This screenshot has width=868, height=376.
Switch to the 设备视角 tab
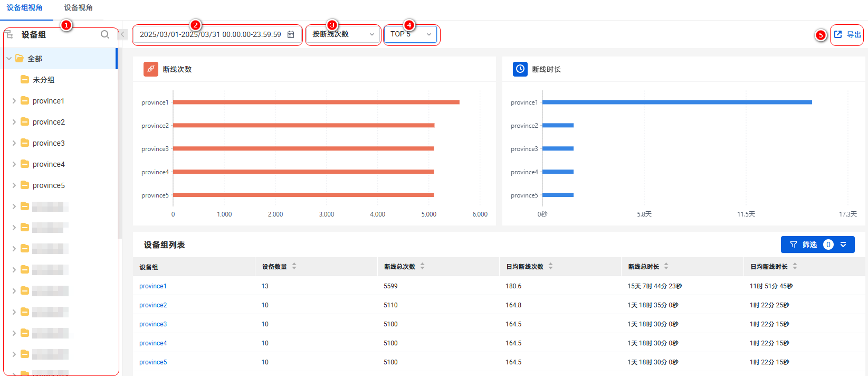tap(78, 8)
